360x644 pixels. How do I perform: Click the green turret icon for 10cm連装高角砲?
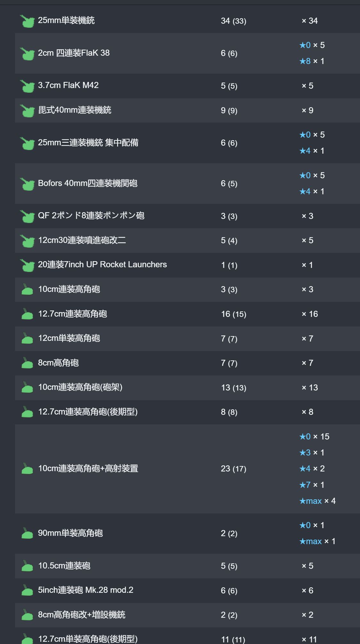pyautogui.click(x=27, y=290)
